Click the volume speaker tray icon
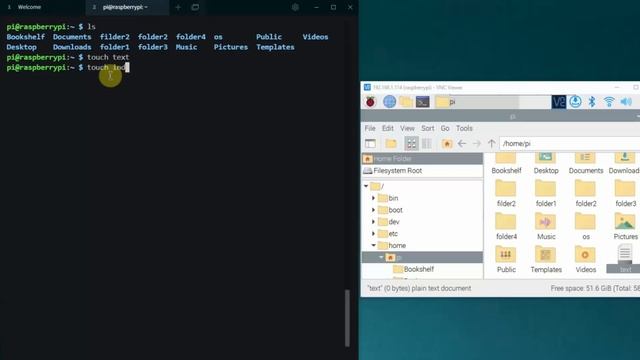640x360 pixels. coord(626,102)
